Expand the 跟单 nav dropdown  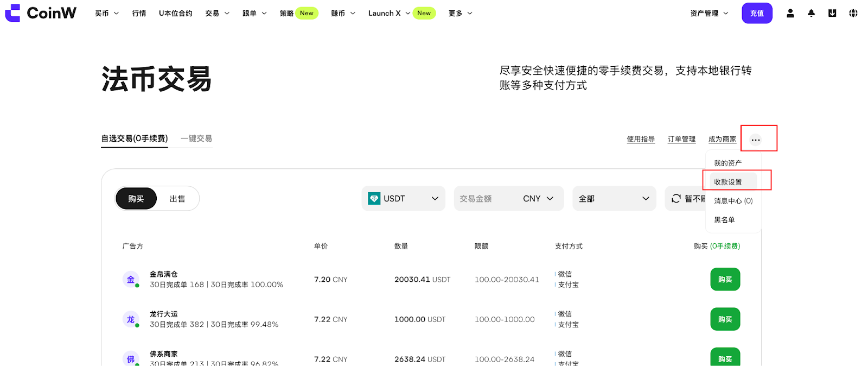pyautogui.click(x=254, y=13)
